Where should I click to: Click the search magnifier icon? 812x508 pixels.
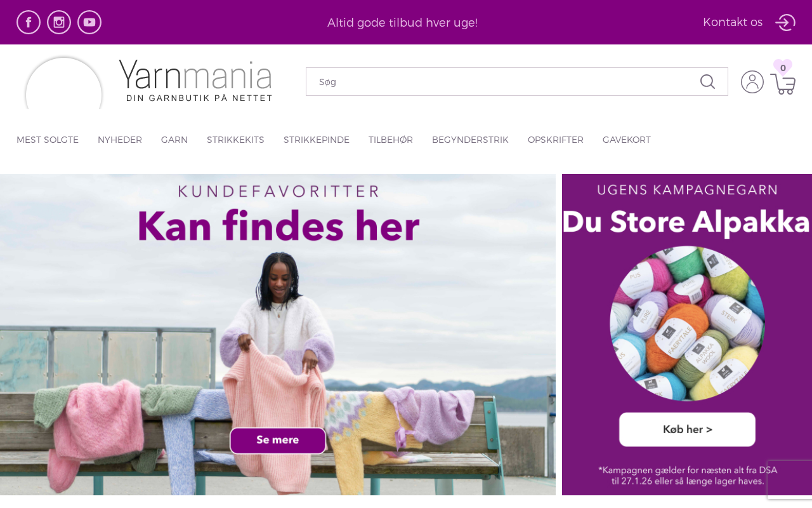pos(707,82)
